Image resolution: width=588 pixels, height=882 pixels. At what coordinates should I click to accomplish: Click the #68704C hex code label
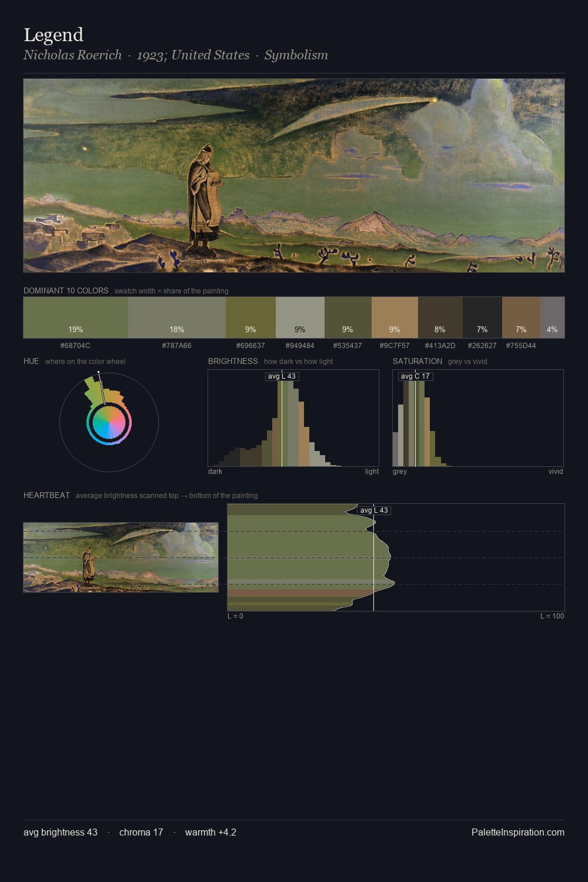point(75,346)
